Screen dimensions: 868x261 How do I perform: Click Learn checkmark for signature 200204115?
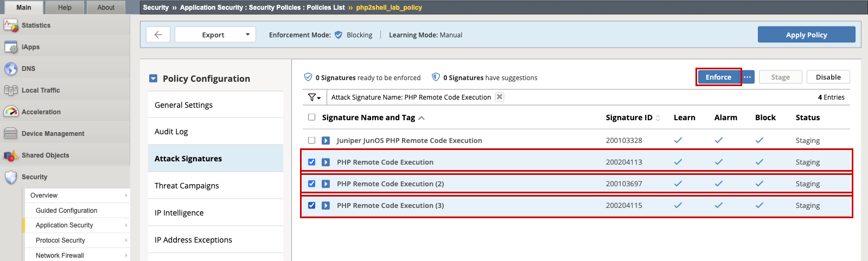[x=678, y=205]
